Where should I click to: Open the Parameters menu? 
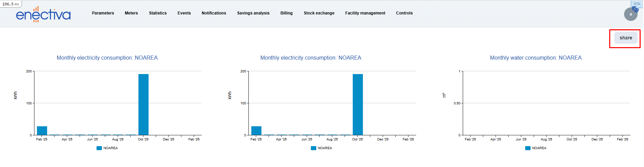[103, 13]
